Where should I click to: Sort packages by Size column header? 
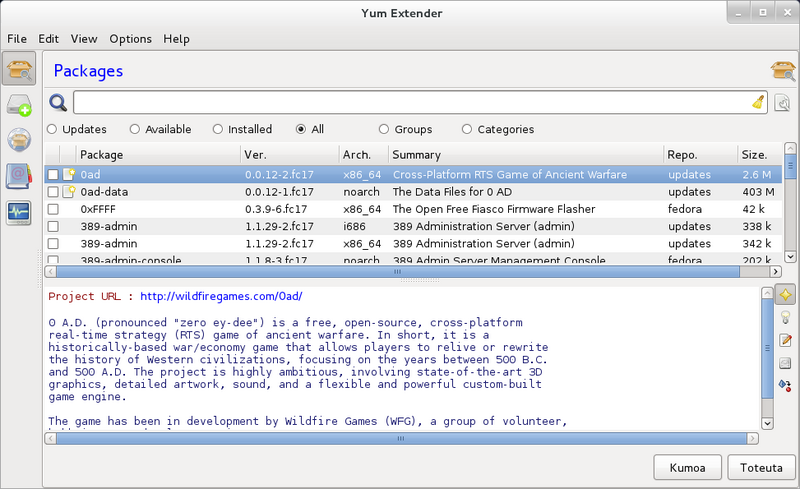(754, 155)
